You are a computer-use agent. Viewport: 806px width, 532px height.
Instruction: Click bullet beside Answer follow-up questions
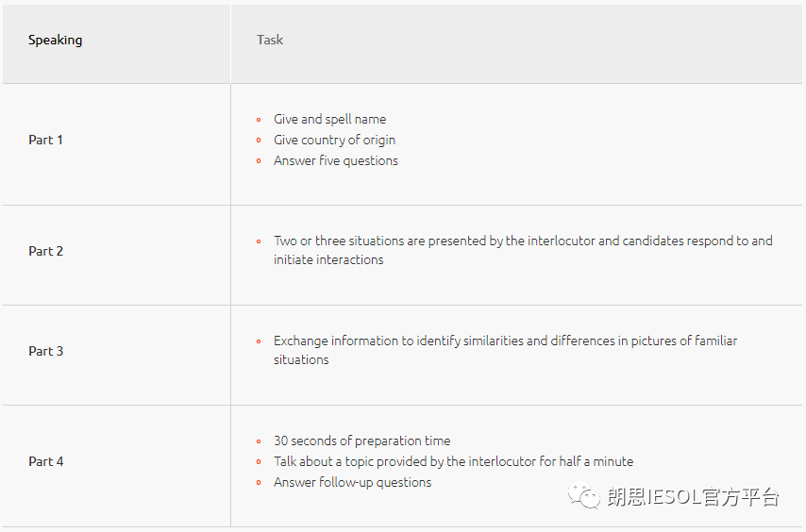click(x=259, y=483)
